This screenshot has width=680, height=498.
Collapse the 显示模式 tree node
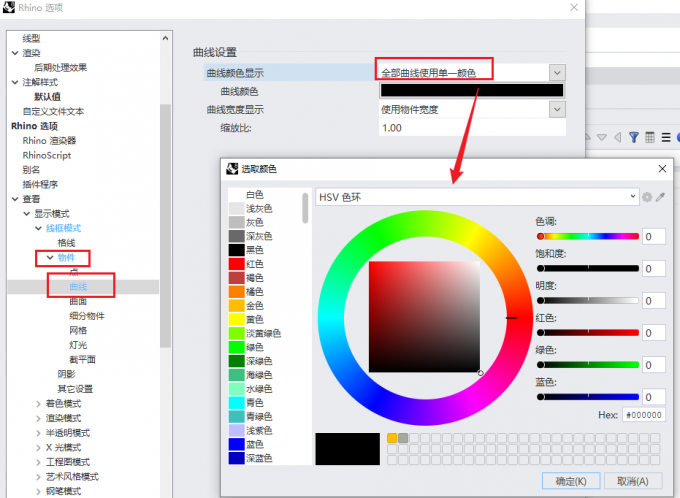tap(27, 214)
